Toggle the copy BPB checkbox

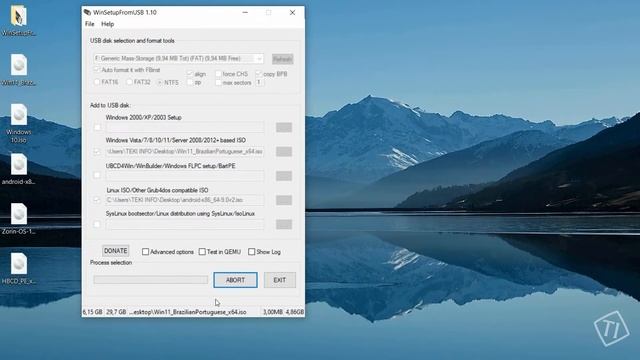[x=258, y=74]
